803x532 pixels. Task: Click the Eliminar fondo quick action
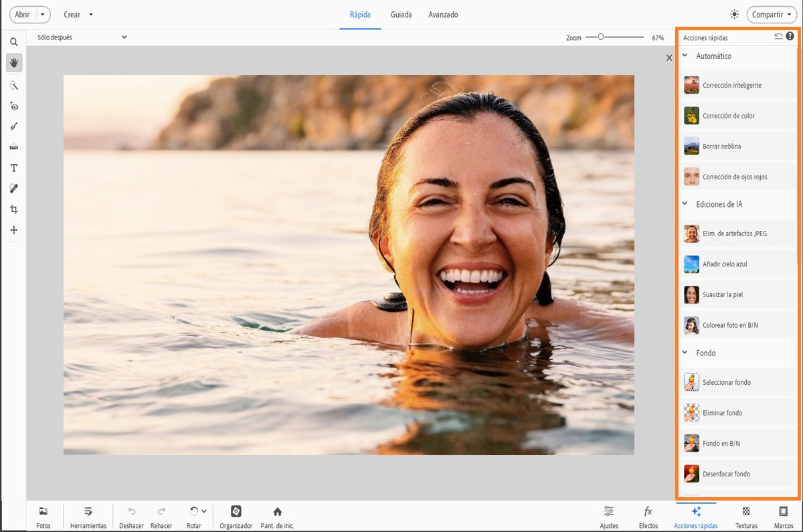pyautogui.click(x=722, y=413)
